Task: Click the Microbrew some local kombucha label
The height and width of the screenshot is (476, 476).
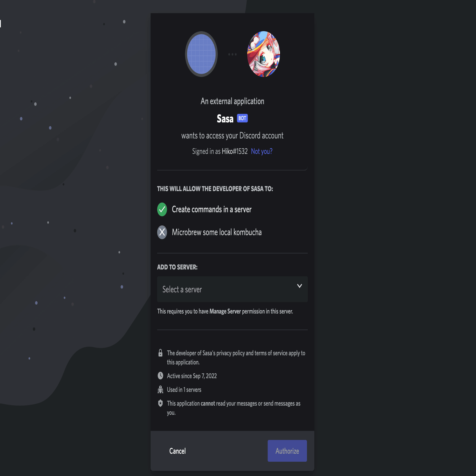Action: [x=217, y=232]
